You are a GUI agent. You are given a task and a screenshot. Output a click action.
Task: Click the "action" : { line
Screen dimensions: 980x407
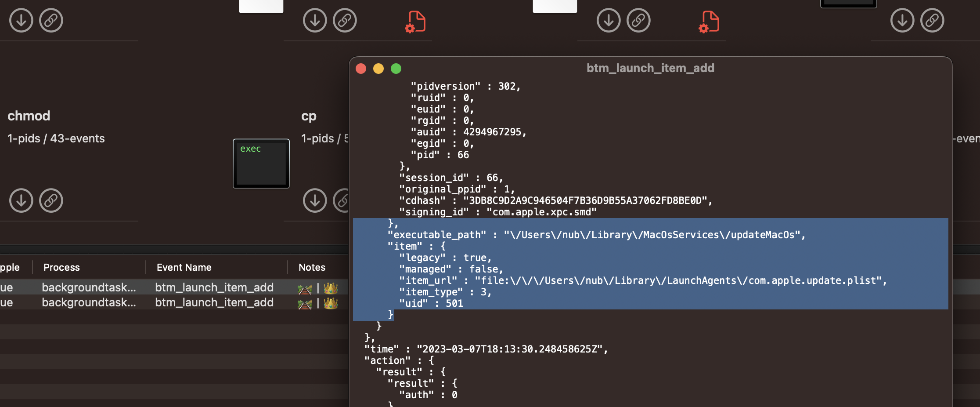pos(399,360)
